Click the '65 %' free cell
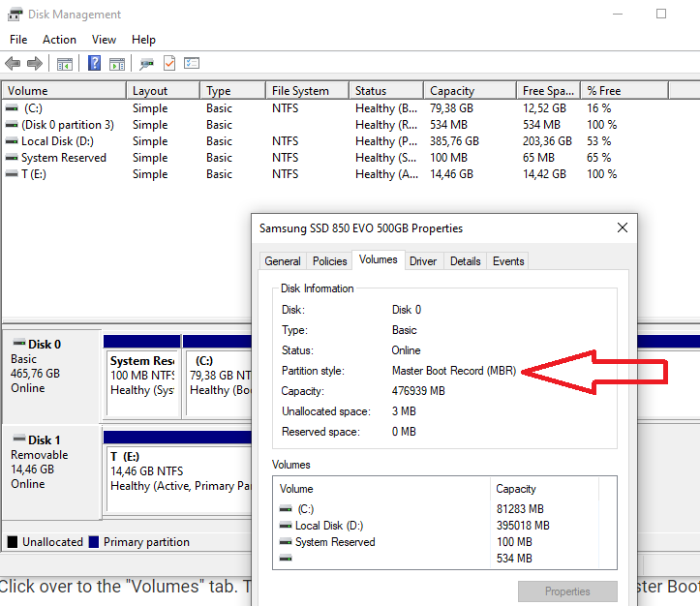Screen dimensions: 700x606 click(x=598, y=158)
